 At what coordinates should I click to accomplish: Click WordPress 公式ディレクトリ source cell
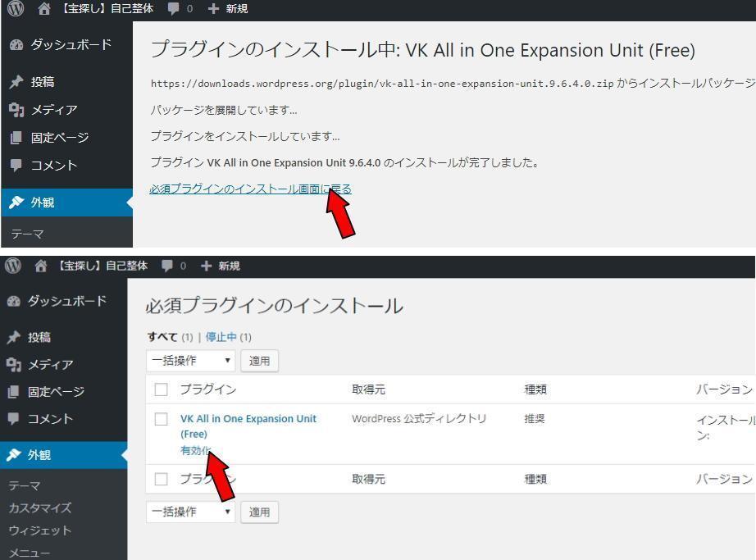click(x=419, y=419)
